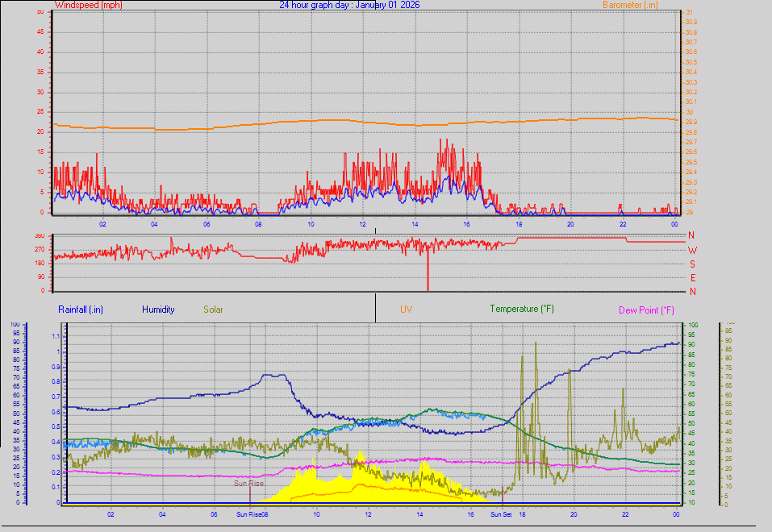Click the Barometer (.in) legend label
The height and width of the screenshot is (532, 772).
pyautogui.click(x=630, y=5)
